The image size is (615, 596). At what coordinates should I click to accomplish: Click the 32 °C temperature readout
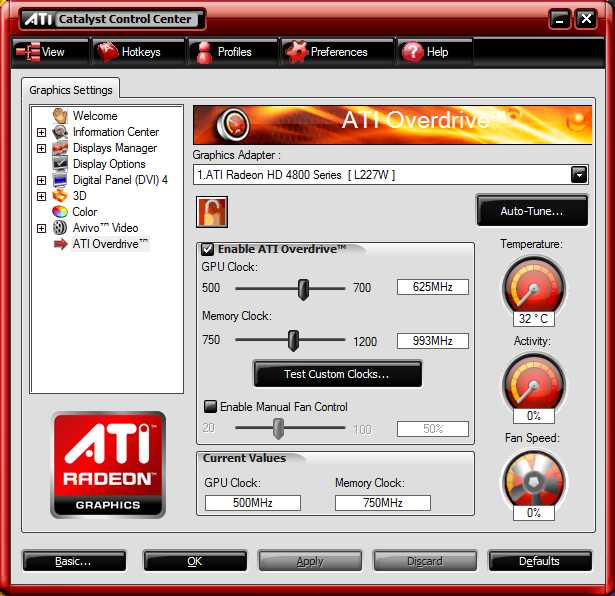pos(534,318)
